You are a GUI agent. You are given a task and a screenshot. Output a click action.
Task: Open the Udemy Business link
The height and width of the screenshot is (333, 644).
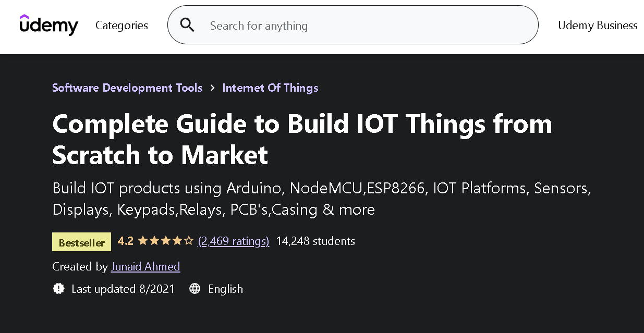click(598, 25)
